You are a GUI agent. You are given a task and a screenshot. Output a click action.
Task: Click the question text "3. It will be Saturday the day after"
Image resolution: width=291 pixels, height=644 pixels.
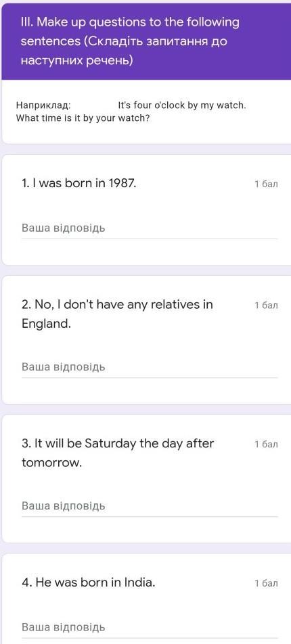(118, 443)
